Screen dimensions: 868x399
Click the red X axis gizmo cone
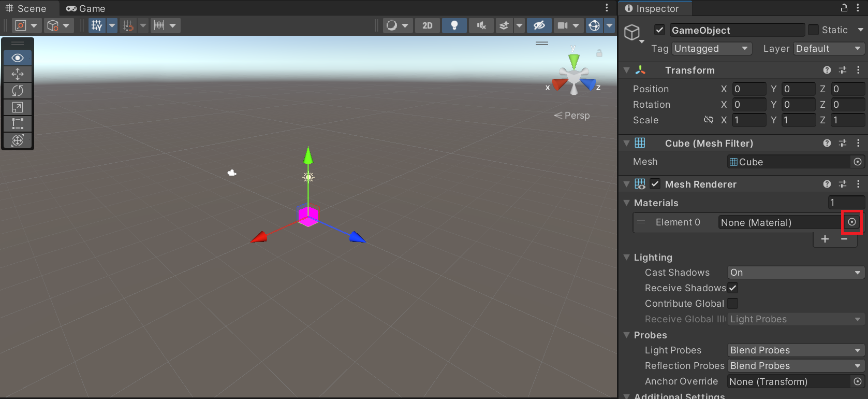pyautogui.click(x=559, y=84)
